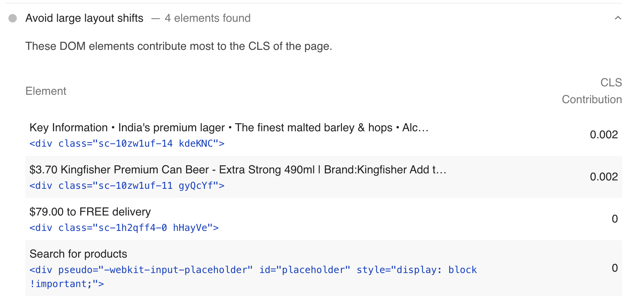
Task: Select the "Key Information" element text
Action: tap(229, 128)
